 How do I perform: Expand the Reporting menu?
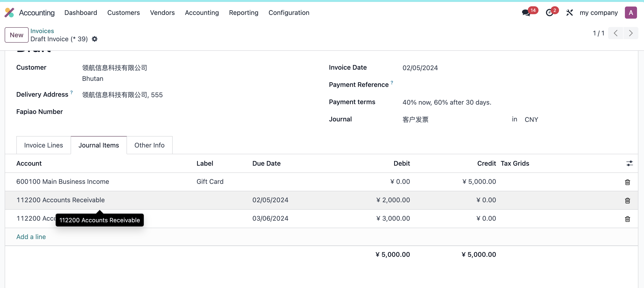(x=243, y=13)
